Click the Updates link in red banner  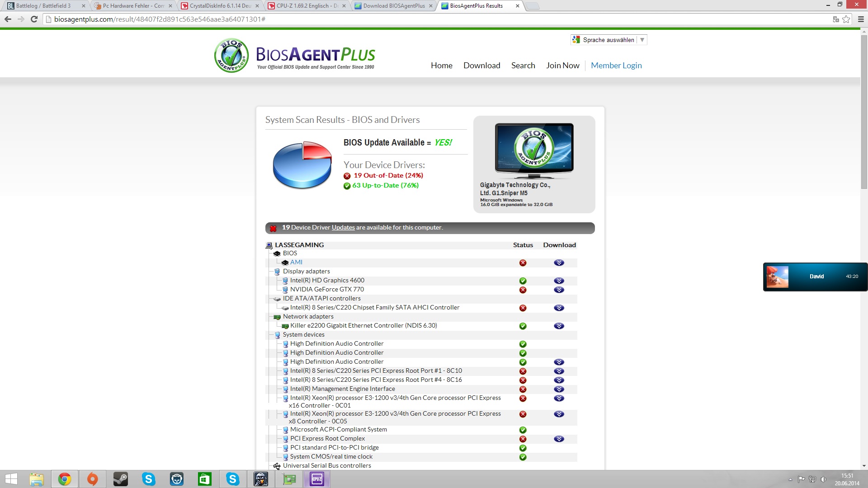343,227
